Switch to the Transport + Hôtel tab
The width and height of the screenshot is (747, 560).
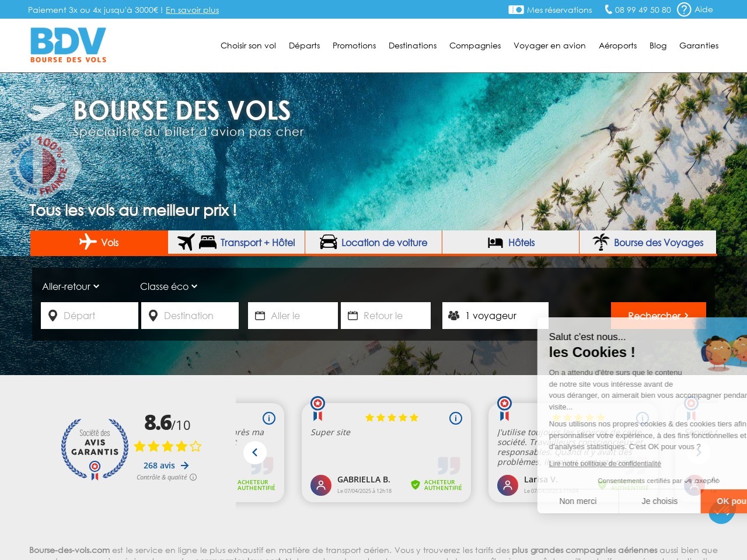point(236,242)
